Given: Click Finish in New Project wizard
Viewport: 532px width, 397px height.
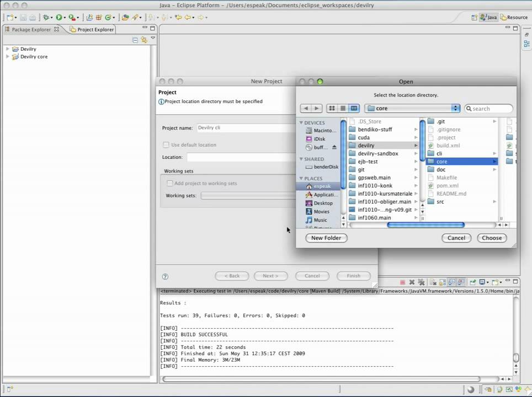Looking at the screenshot, I should click(x=353, y=276).
